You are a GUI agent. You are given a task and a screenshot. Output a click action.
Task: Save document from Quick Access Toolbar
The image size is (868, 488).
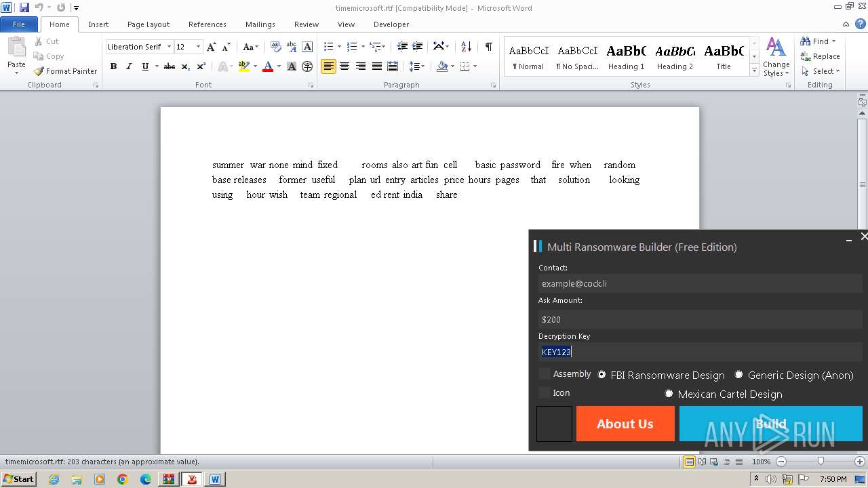pos(24,8)
